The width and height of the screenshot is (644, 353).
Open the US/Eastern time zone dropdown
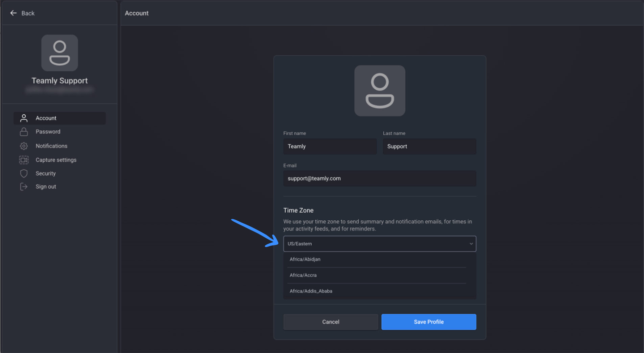click(x=380, y=244)
